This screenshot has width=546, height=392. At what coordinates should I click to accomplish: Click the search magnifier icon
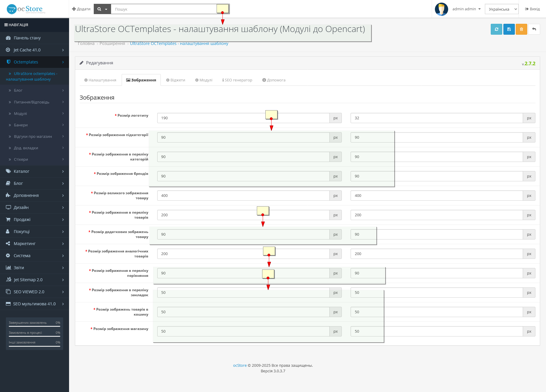(x=99, y=9)
